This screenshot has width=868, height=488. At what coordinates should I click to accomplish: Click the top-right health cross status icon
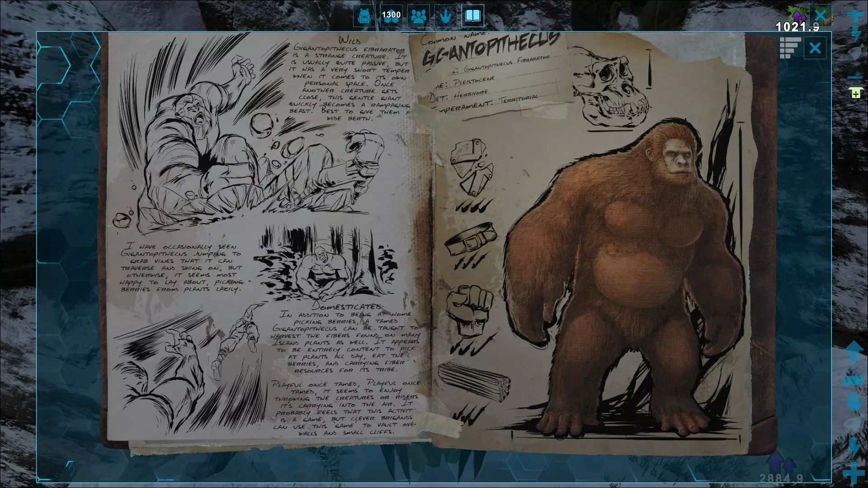(855, 15)
